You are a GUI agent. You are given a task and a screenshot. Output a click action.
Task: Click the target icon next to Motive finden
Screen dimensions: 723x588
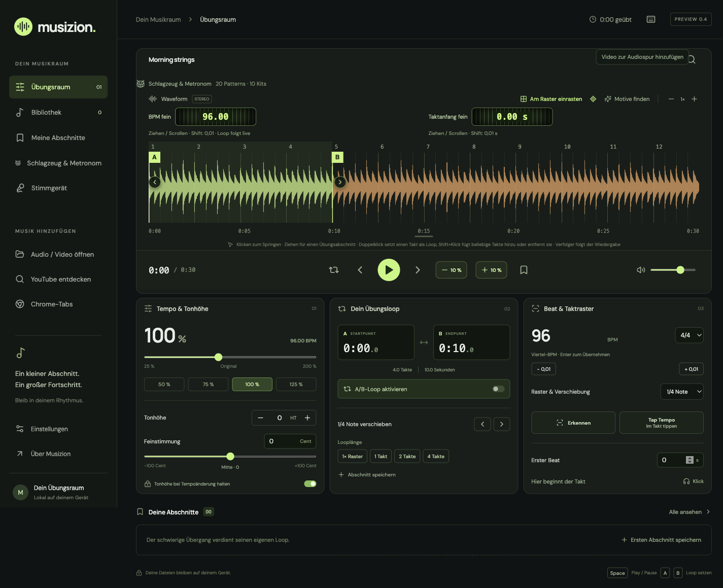[593, 99]
